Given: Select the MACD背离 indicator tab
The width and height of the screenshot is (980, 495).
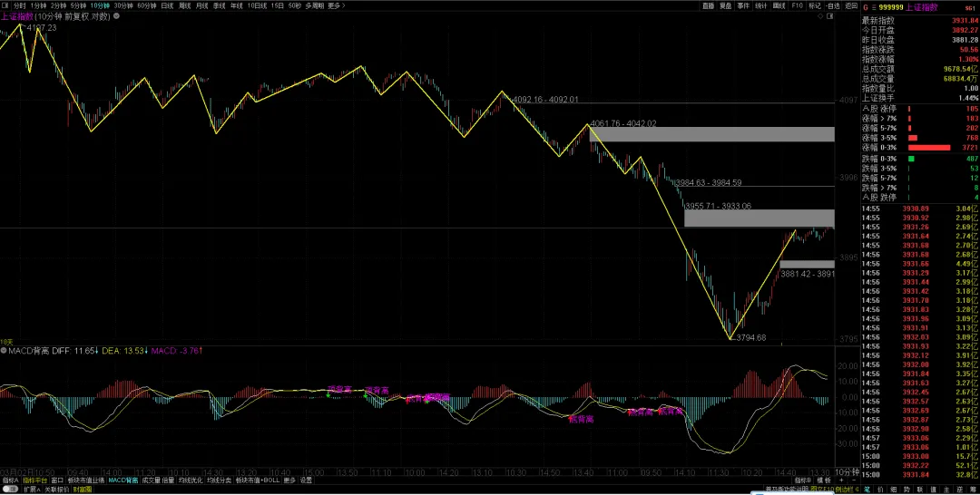Looking at the screenshot, I should pyautogui.click(x=123, y=480).
